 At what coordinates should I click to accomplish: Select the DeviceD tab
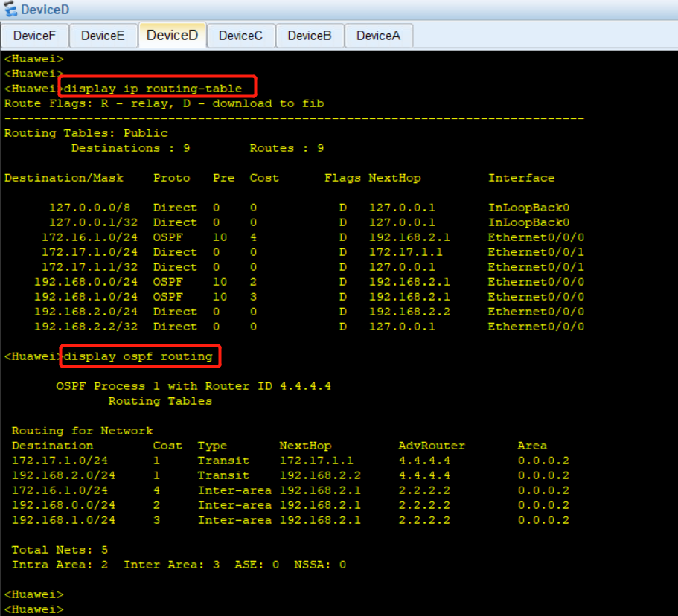tap(172, 35)
